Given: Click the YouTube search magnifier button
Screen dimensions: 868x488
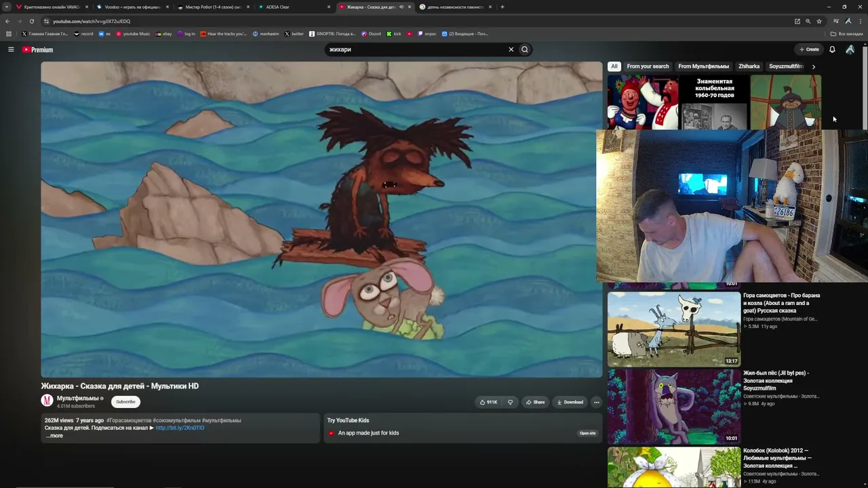Looking at the screenshot, I should point(525,49).
